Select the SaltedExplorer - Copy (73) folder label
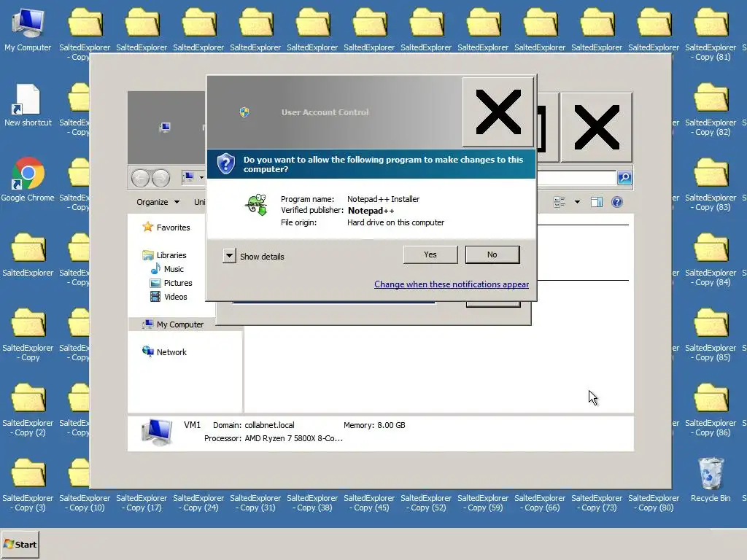 click(x=597, y=503)
